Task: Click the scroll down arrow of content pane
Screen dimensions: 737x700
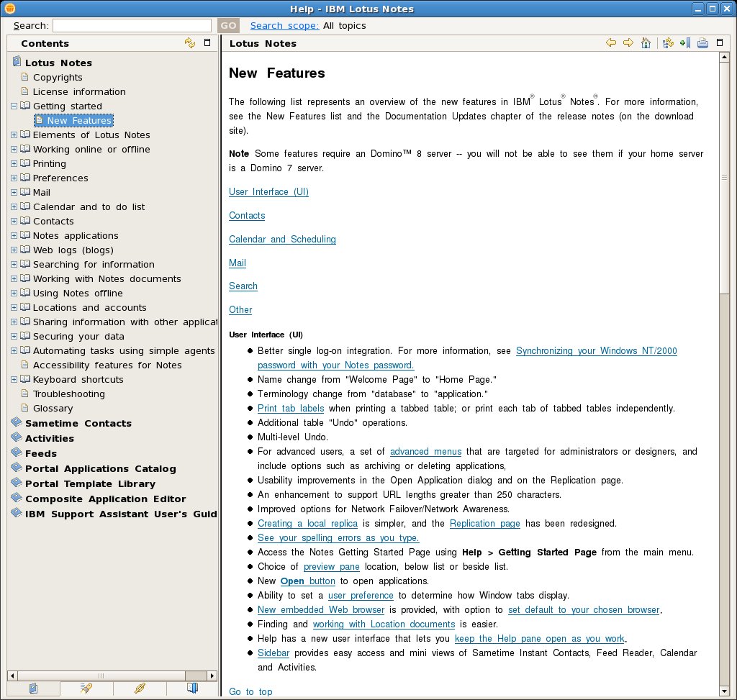Action: point(724,691)
